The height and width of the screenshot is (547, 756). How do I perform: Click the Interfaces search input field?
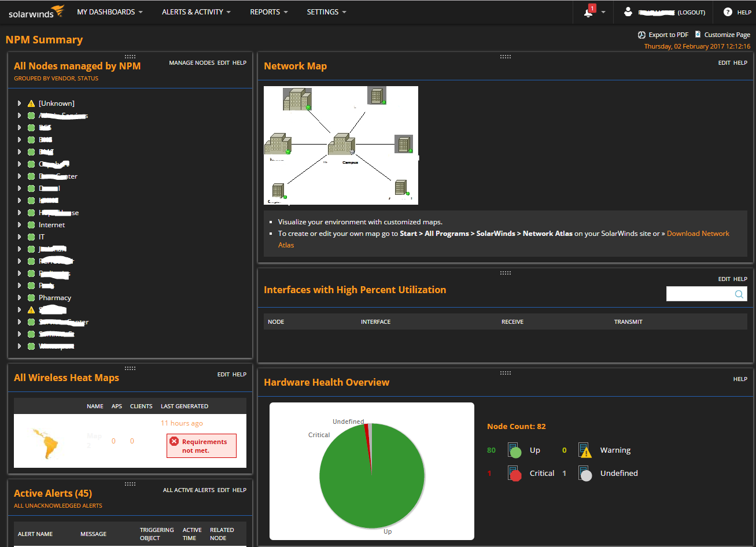700,294
